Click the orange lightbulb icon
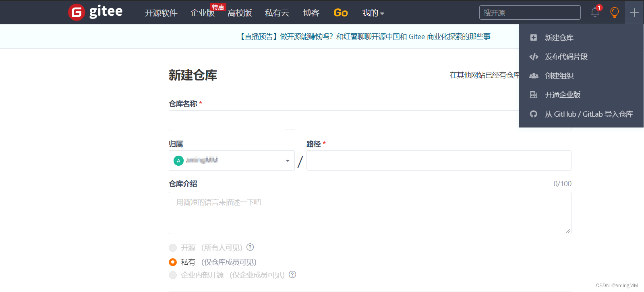 615,12
